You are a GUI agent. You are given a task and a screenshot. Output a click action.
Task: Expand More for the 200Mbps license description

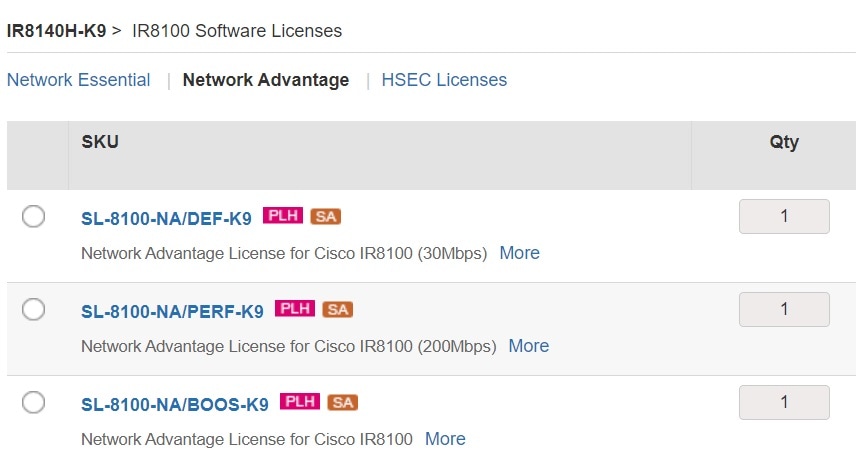pyautogui.click(x=529, y=345)
